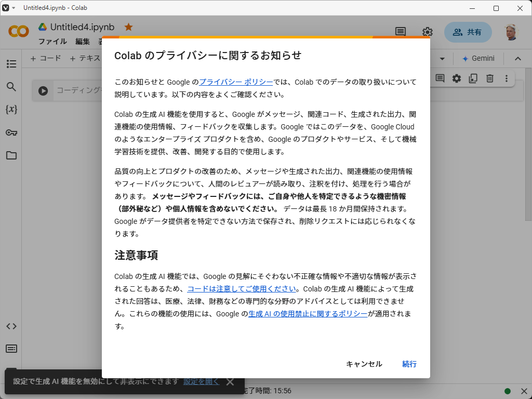The width and height of the screenshot is (532, 399).
Task: Open コードは注意してご使用ください link
Action: pos(242,289)
